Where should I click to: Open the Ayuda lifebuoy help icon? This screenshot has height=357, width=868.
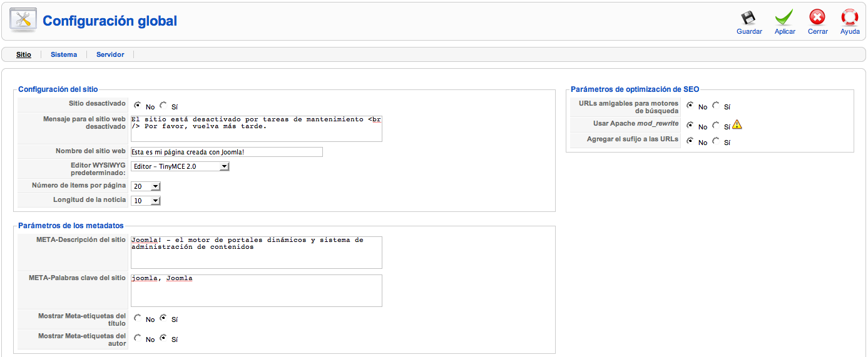pos(850,18)
